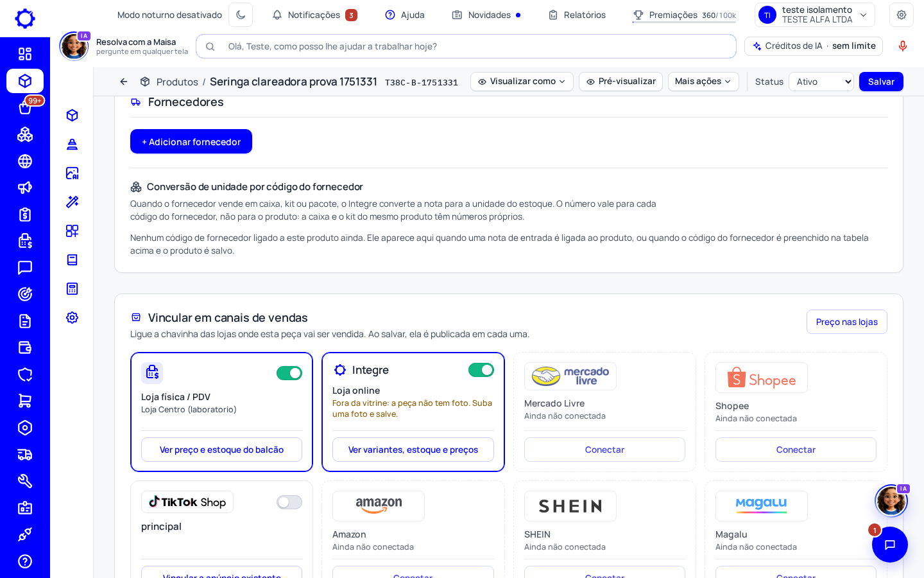Click Conectar under Mercado Livre
Viewport: 924px width, 578px height.
[604, 450]
